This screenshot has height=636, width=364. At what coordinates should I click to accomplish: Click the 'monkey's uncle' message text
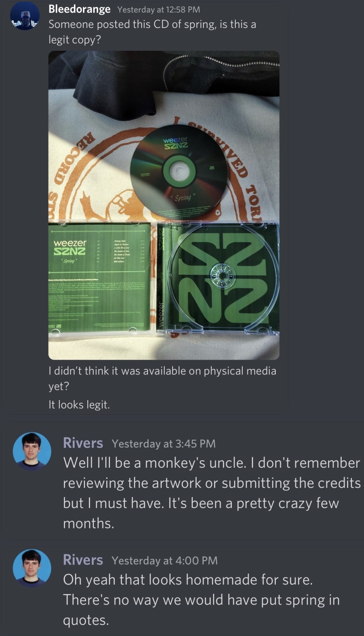pos(212,493)
